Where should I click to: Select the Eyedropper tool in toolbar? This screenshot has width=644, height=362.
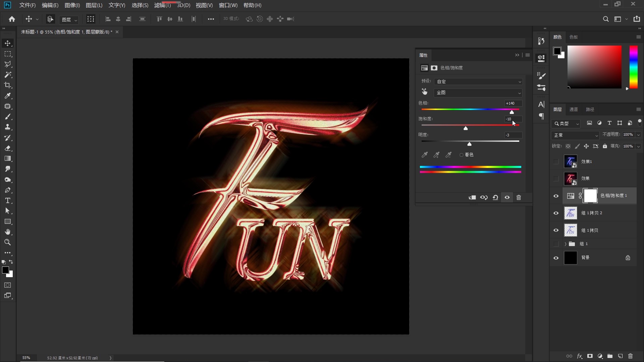(8, 96)
